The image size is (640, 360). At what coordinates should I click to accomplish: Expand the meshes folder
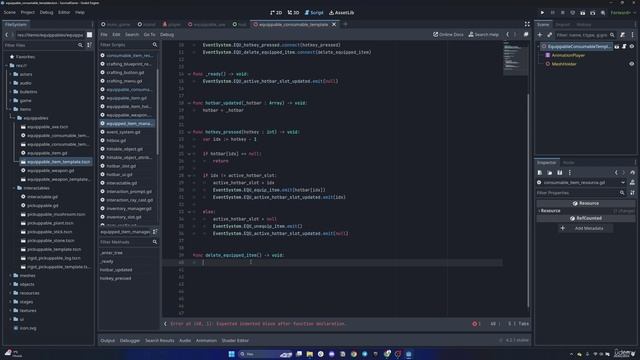point(11,276)
